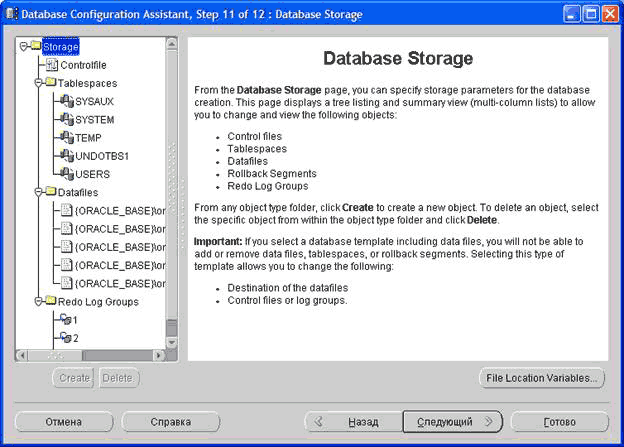The width and height of the screenshot is (624, 447).
Task: Collapse the Redo Log Groups node
Action: (38, 302)
